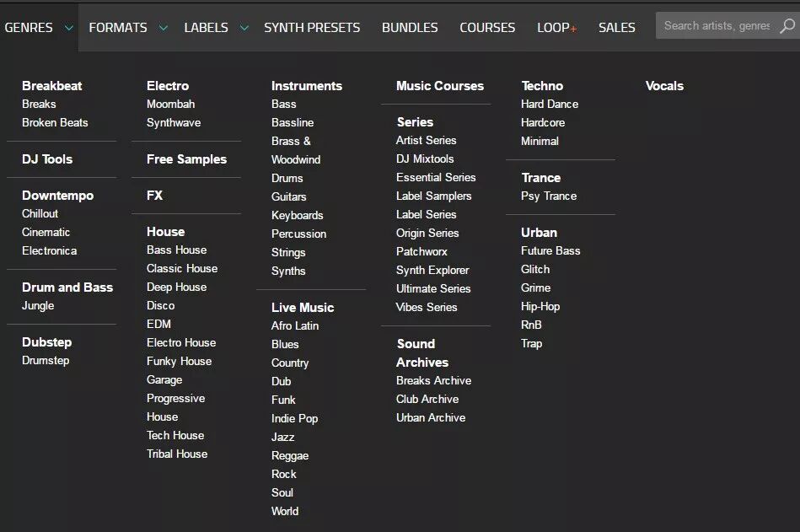Select the Drumstep genre

pos(46,360)
